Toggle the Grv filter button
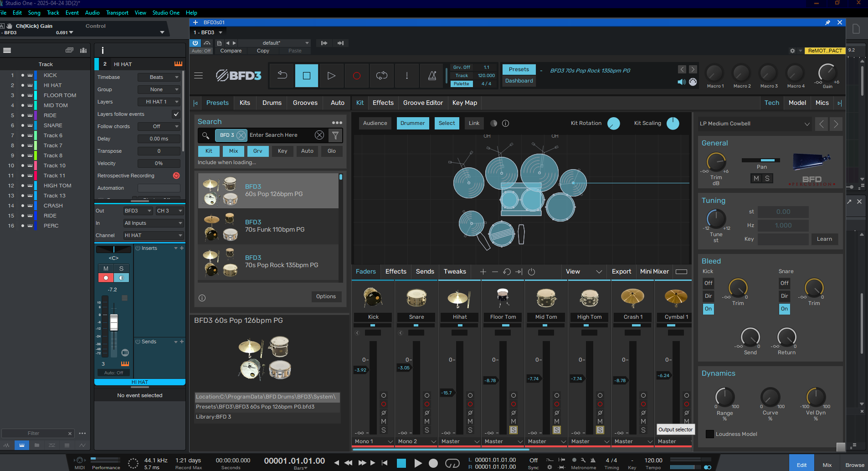 coord(258,151)
